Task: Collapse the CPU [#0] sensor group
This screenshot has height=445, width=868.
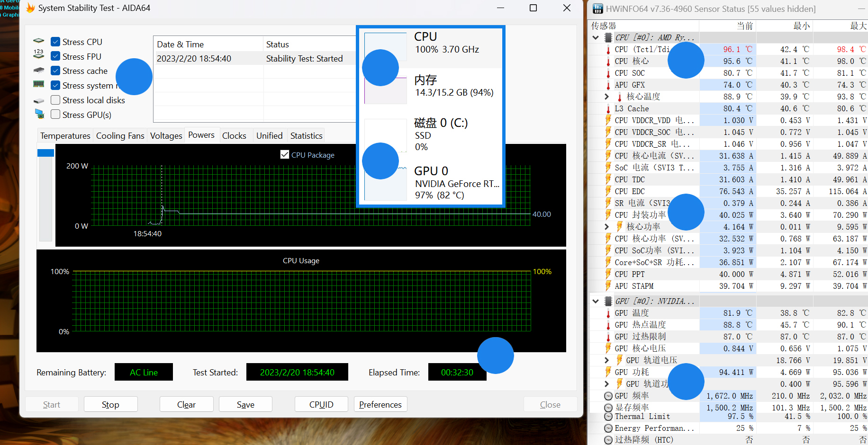Action: tap(596, 37)
